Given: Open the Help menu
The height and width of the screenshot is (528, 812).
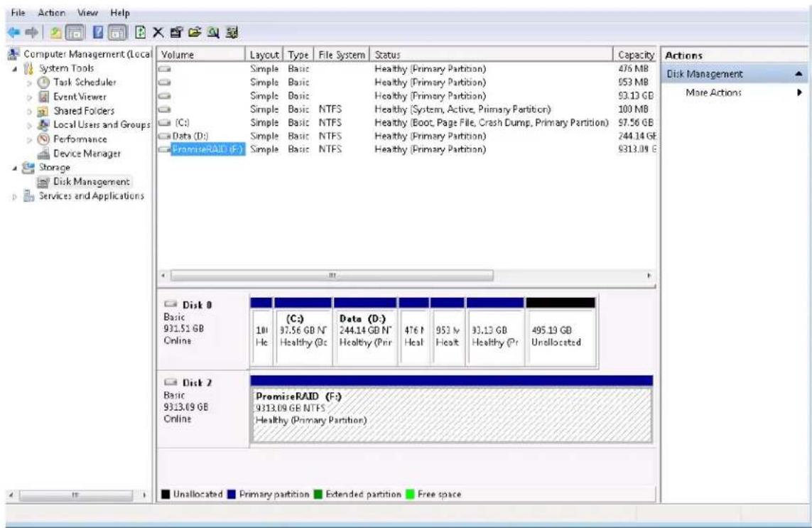Looking at the screenshot, I should (x=119, y=12).
